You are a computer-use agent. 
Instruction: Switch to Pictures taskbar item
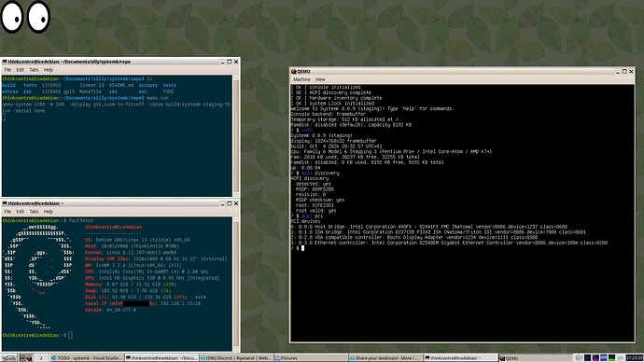(311, 358)
